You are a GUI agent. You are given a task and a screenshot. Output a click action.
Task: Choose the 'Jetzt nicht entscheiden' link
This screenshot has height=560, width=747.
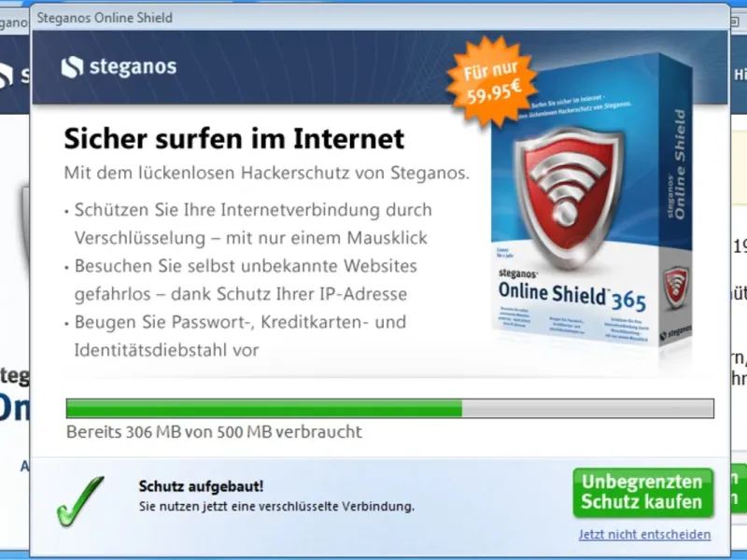click(644, 534)
